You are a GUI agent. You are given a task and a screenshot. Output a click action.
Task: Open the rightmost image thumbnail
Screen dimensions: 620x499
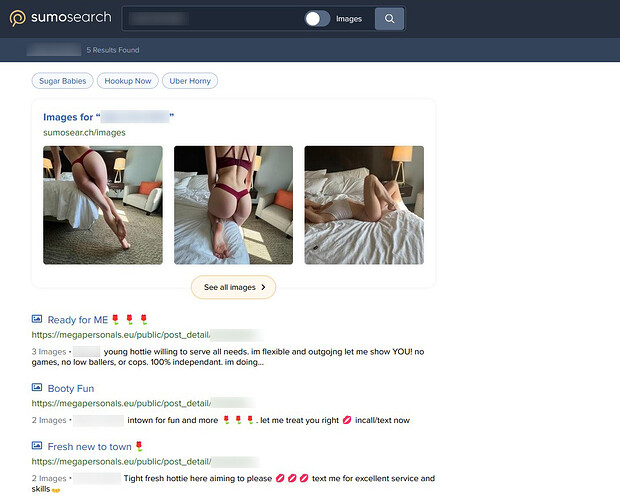tap(363, 205)
